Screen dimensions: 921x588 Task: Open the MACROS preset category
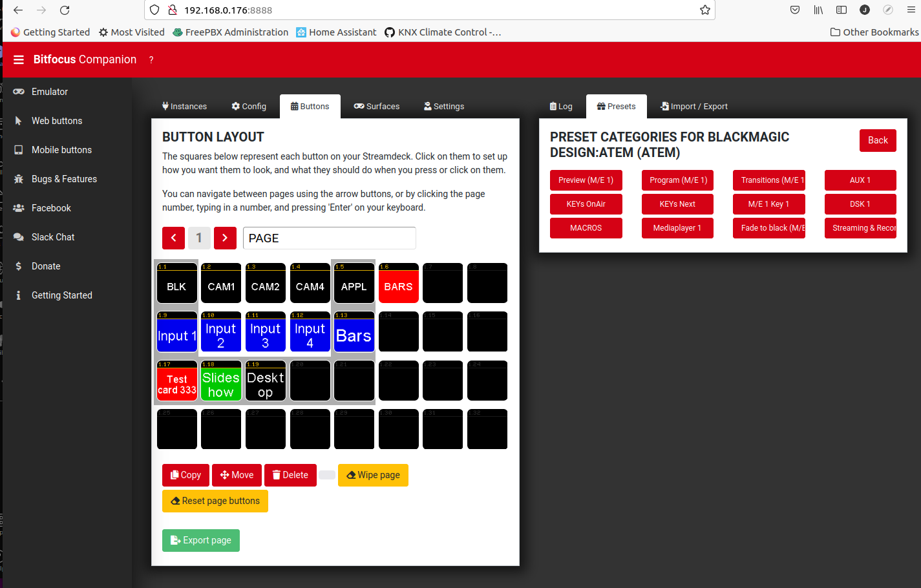(x=586, y=228)
